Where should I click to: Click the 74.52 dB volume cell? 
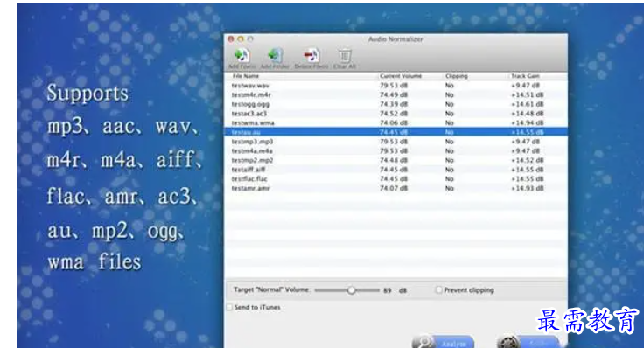(x=394, y=114)
